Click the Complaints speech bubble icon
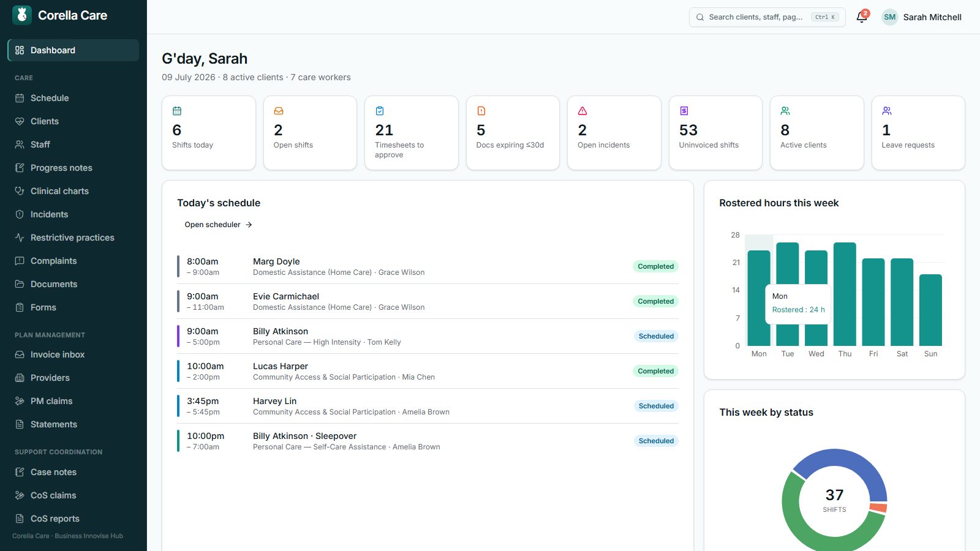Viewport: 980px width, 551px height. pos(20,261)
